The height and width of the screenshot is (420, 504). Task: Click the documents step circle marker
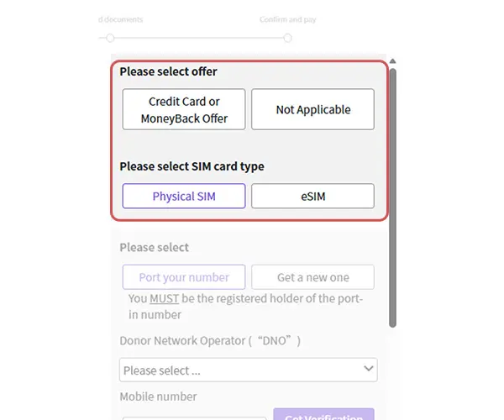point(109,38)
